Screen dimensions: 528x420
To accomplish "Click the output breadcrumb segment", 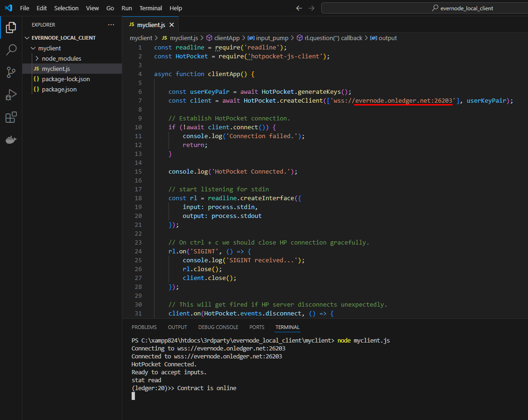I will coord(387,38).
